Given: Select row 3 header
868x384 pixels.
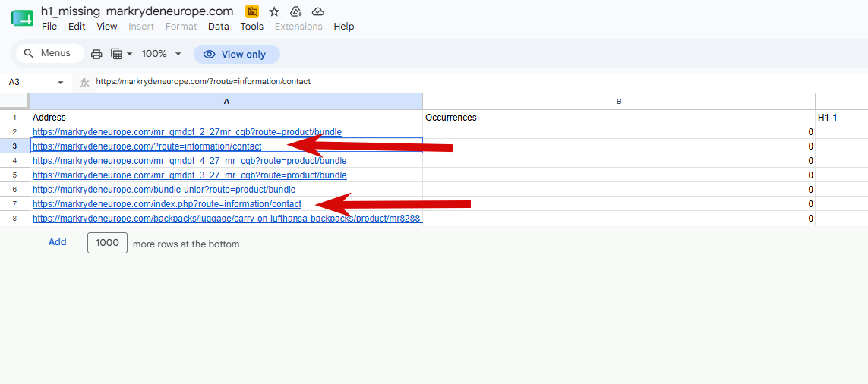Looking at the screenshot, I should [15, 146].
